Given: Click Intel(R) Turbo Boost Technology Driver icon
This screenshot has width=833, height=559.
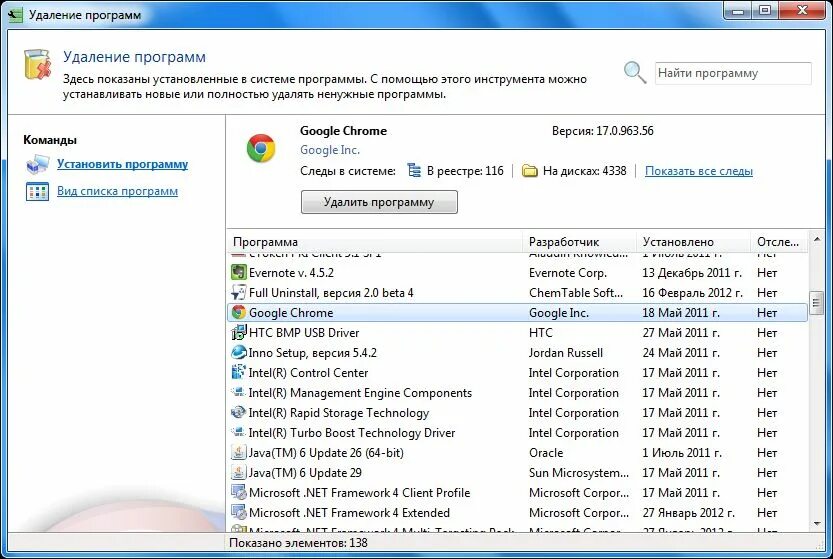Looking at the screenshot, I should pyautogui.click(x=239, y=433).
